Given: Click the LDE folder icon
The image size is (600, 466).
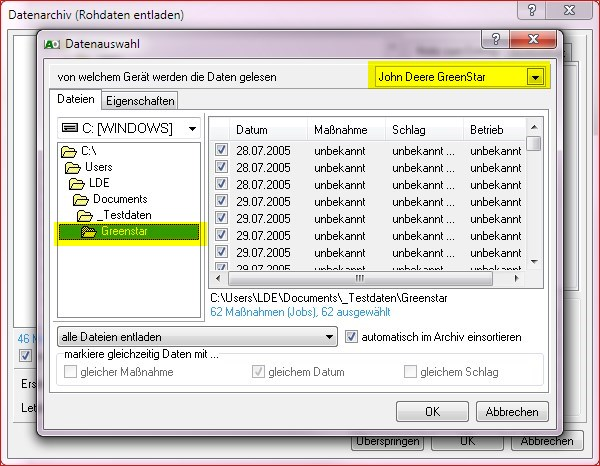Looking at the screenshot, I should pos(77,184).
